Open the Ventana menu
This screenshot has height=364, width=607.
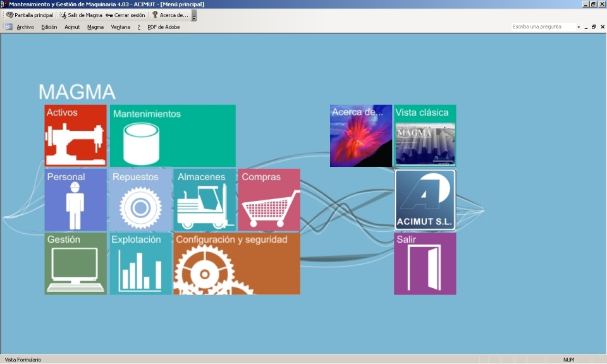click(x=120, y=27)
